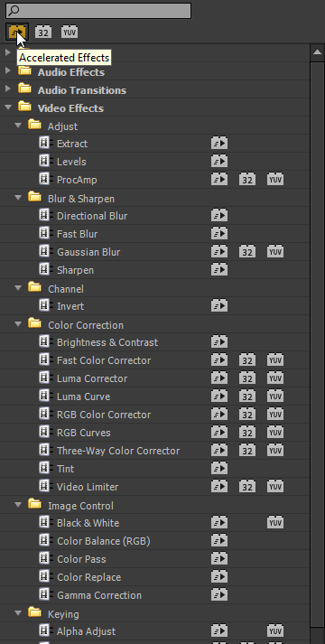Click the ProcAmp 32-bit badge icon
The height and width of the screenshot is (644, 325).
[x=247, y=179]
